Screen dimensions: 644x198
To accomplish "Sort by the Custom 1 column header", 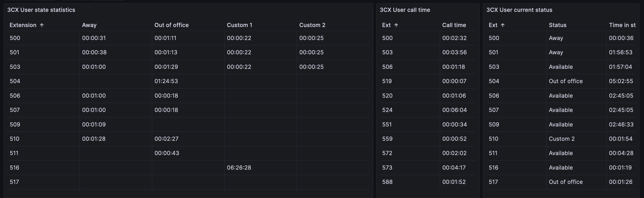I will pyautogui.click(x=239, y=25).
